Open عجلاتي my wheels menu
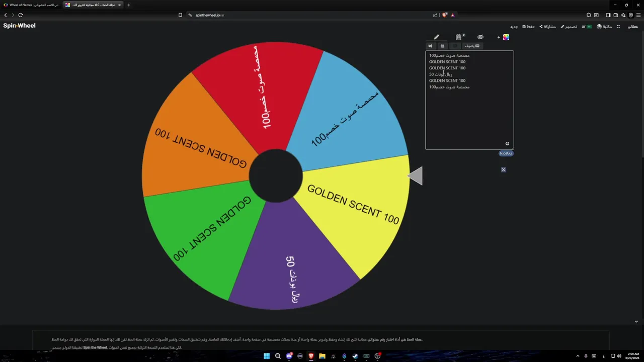The height and width of the screenshot is (362, 644). click(x=633, y=27)
